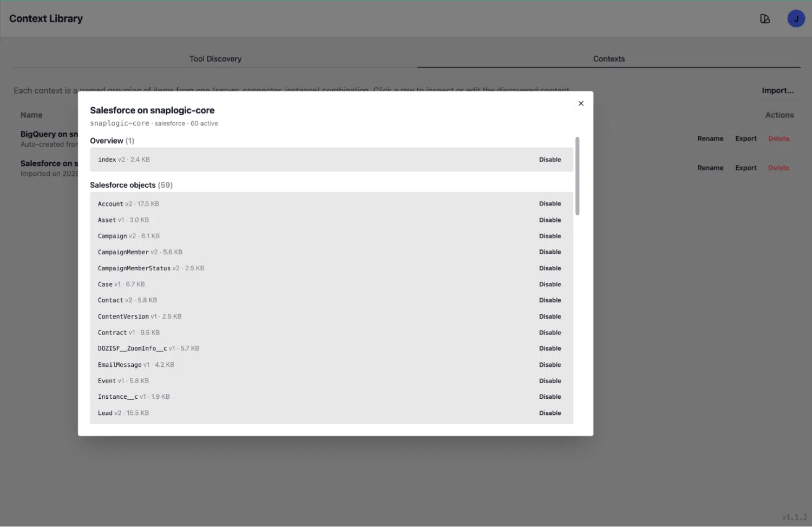
Task: Select the index v2 row
Action: click(x=331, y=160)
